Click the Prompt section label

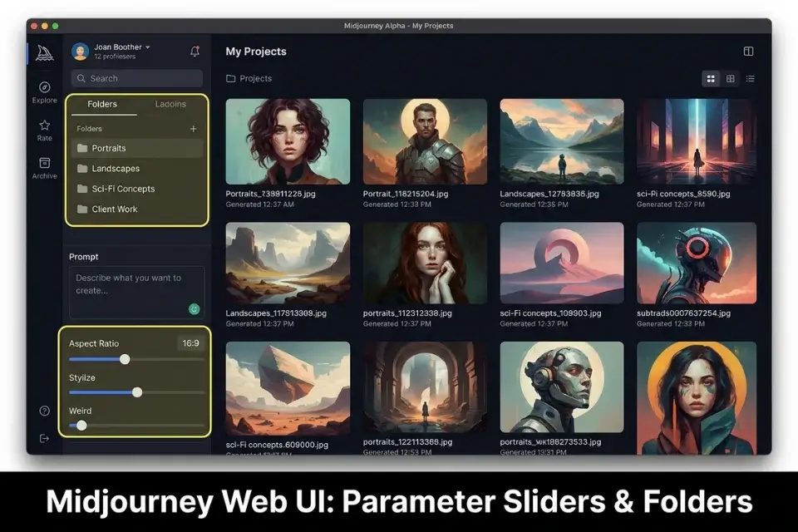(x=83, y=257)
